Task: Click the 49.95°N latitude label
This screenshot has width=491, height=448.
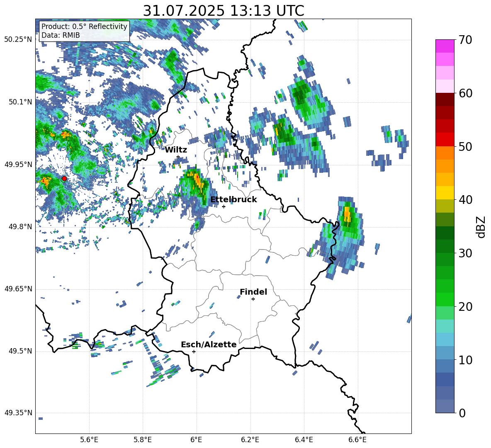Action: pyautogui.click(x=18, y=164)
